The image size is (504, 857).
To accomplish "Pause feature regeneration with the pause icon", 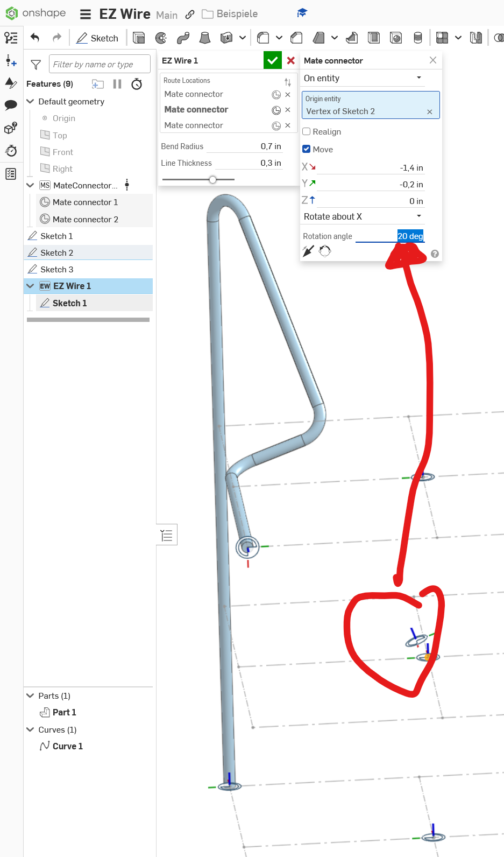I will [x=117, y=84].
